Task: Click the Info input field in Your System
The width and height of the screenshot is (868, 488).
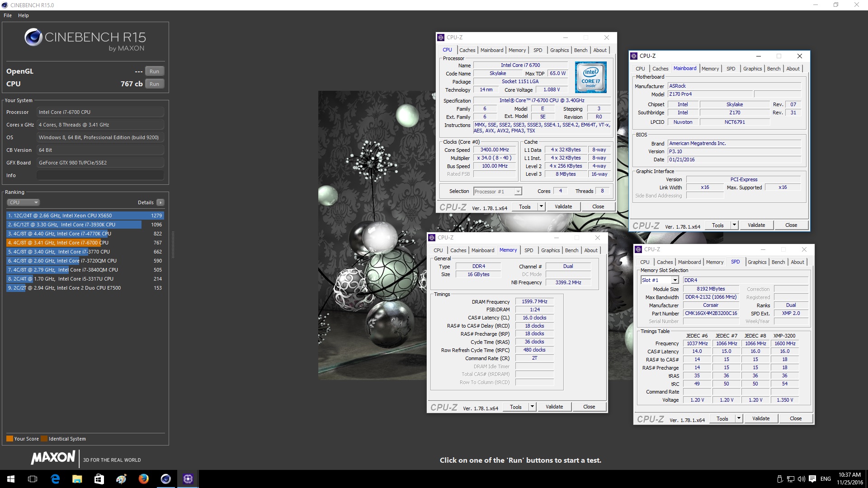Action: [100, 175]
